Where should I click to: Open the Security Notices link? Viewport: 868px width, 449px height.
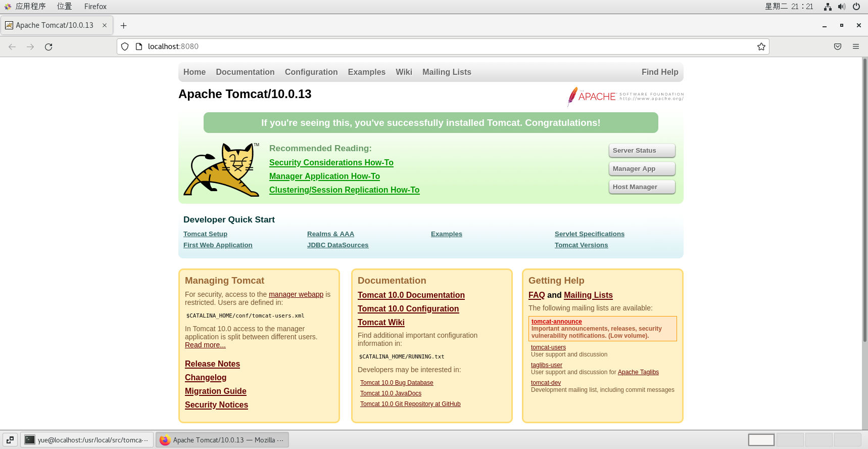216,405
